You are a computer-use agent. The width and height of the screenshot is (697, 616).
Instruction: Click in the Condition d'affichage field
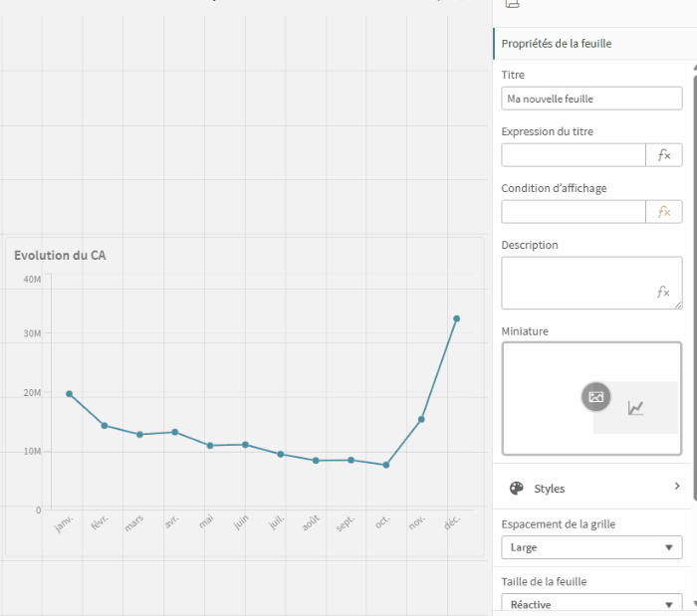tap(574, 212)
